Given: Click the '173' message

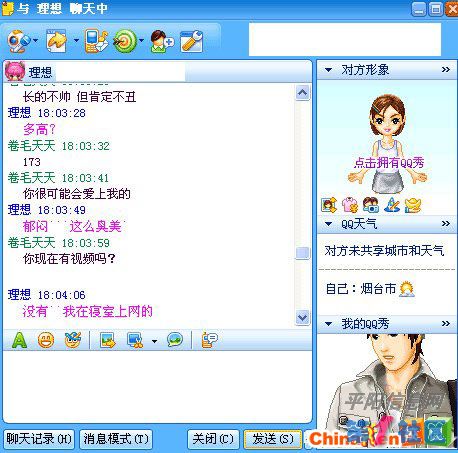Looking at the screenshot, I should pos(32,162).
